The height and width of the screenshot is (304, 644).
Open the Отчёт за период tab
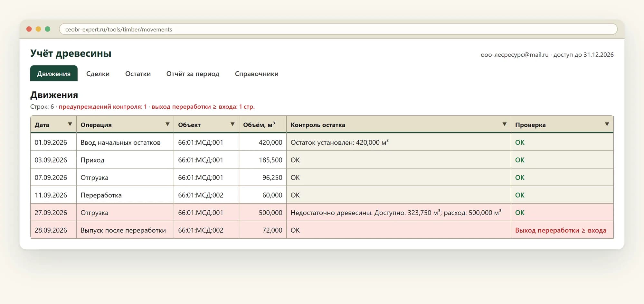[193, 74]
